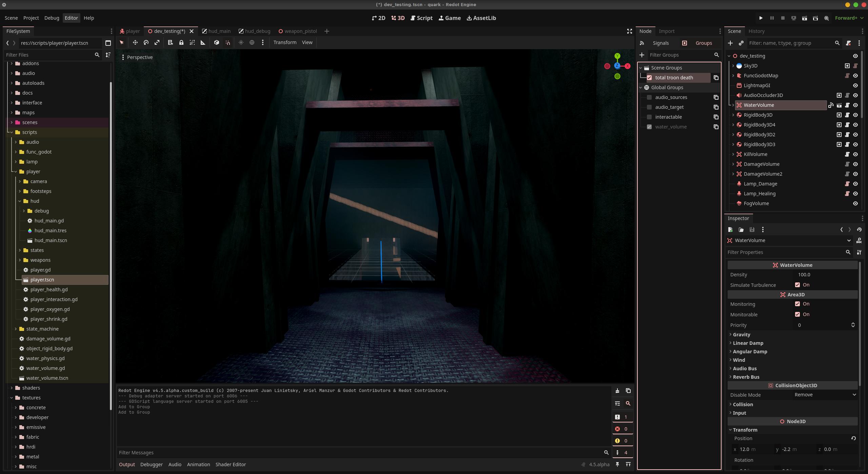This screenshot has height=474, width=868.
Task: Toggle use local space cube icon
Action: 217,42
